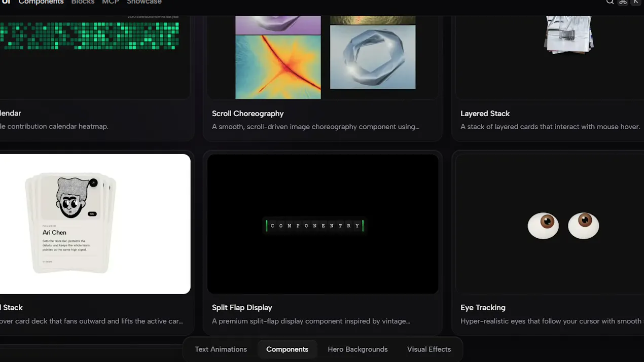Screen dimensions: 644x362
Task: Open Blocks in the top navigation
Action: [83, 2]
